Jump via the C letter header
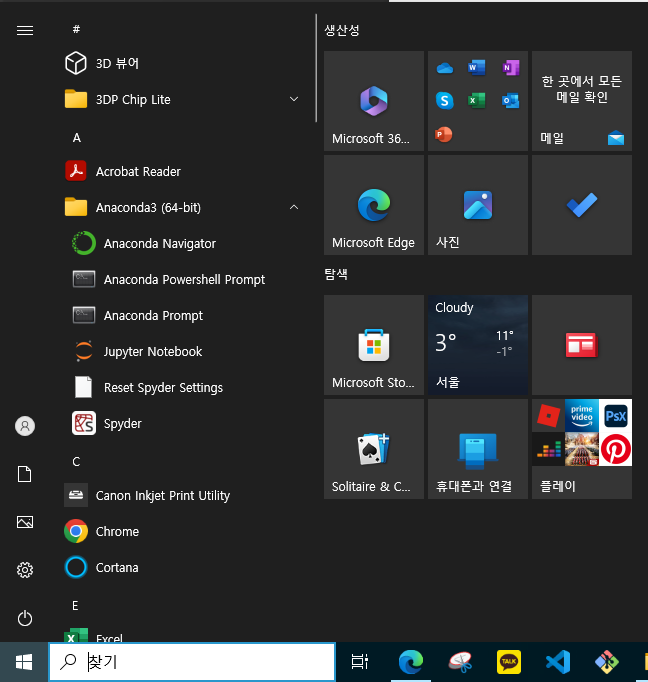 click(x=76, y=461)
